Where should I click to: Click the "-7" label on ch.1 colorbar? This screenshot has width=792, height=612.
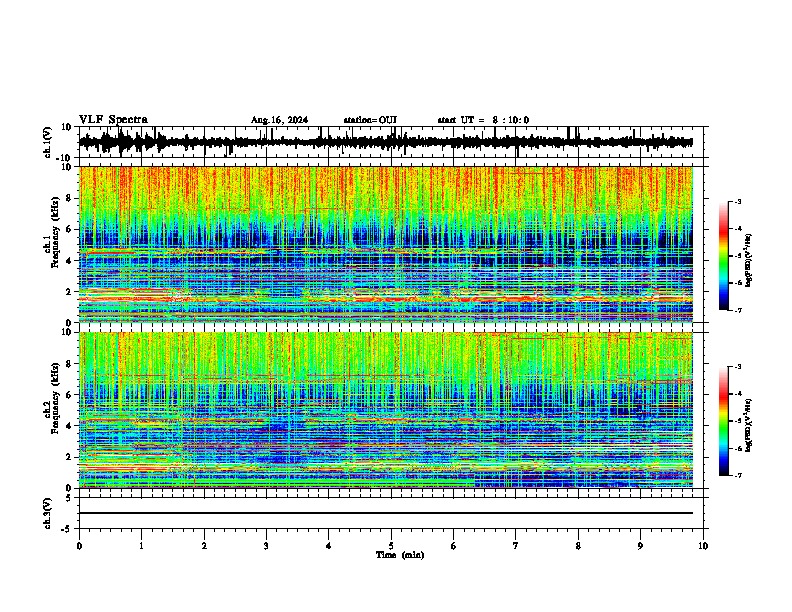click(x=738, y=310)
